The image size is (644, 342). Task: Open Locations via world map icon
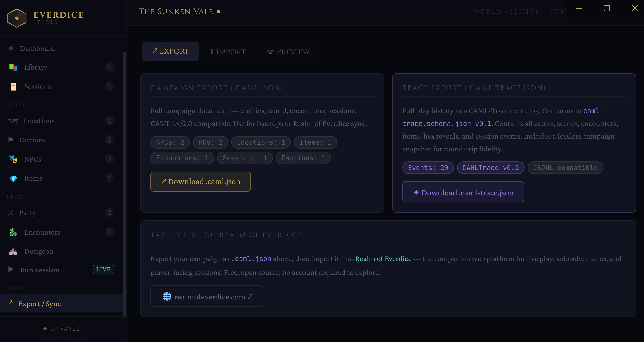13,121
